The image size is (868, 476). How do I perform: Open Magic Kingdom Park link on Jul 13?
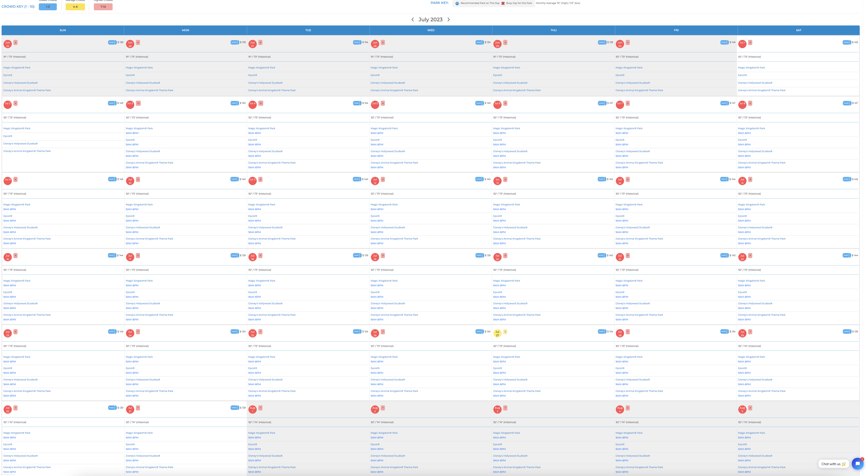pyautogui.click(x=506, y=205)
